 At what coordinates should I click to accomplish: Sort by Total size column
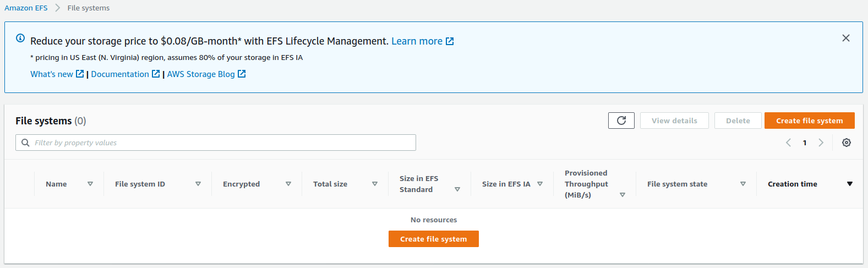[375, 184]
